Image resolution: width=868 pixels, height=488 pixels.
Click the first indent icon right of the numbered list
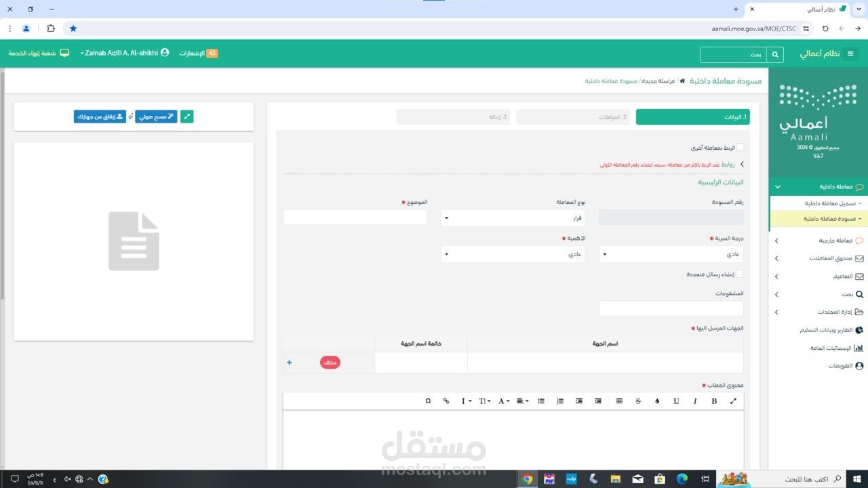[x=579, y=401]
